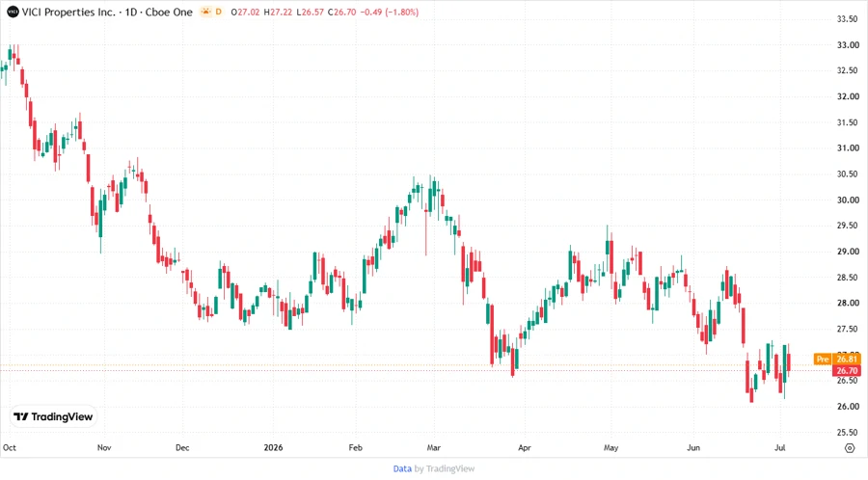Click the 1D interval label
The height and width of the screenshot is (480, 868).
coord(131,13)
